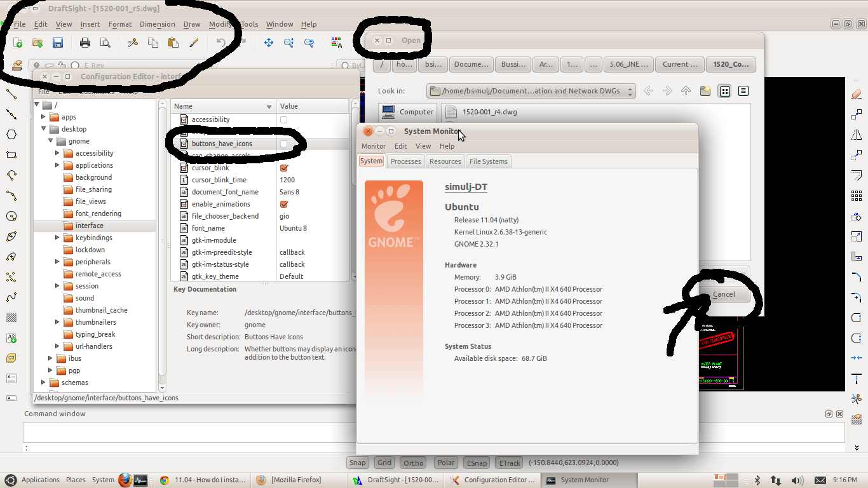Expand the session folder node
Screen dimensions: 868x488
57,286
